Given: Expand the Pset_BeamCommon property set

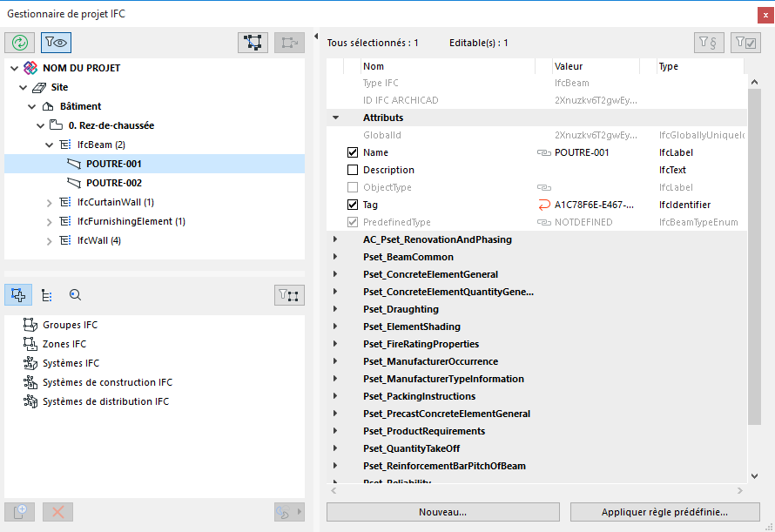Looking at the screenshot, I should point(335,257).
